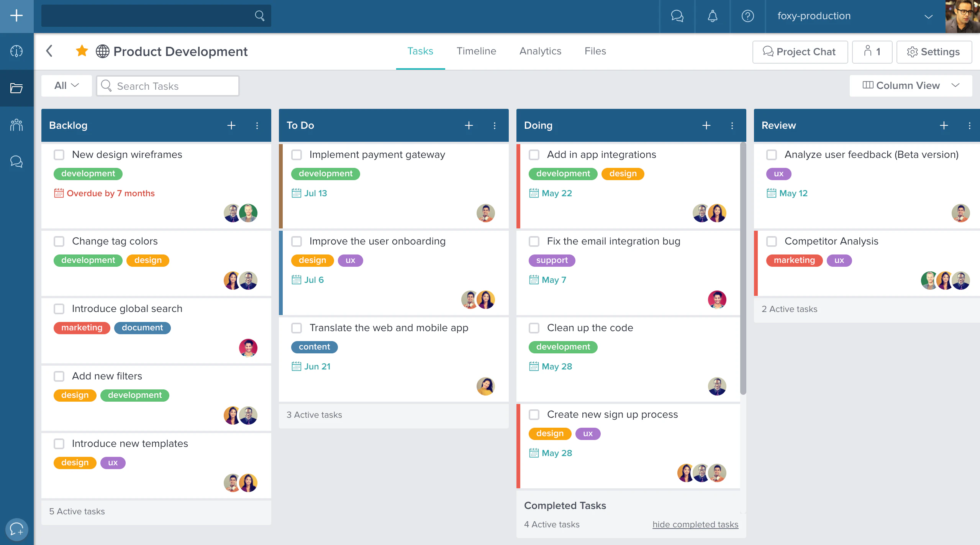The width and height of the screenshot is (980, 545).
Task: Check off Change tag colors task
Action: tap(59, 241)
